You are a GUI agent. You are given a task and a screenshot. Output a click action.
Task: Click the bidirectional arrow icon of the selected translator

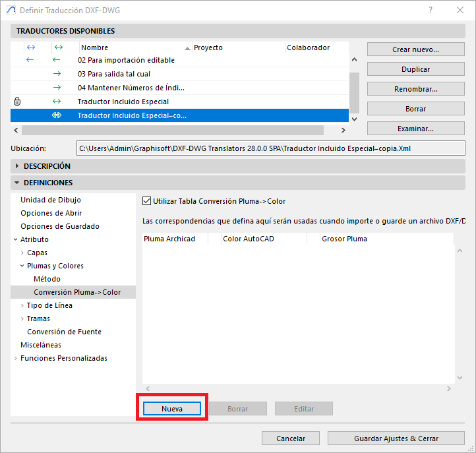coord(57,115)
